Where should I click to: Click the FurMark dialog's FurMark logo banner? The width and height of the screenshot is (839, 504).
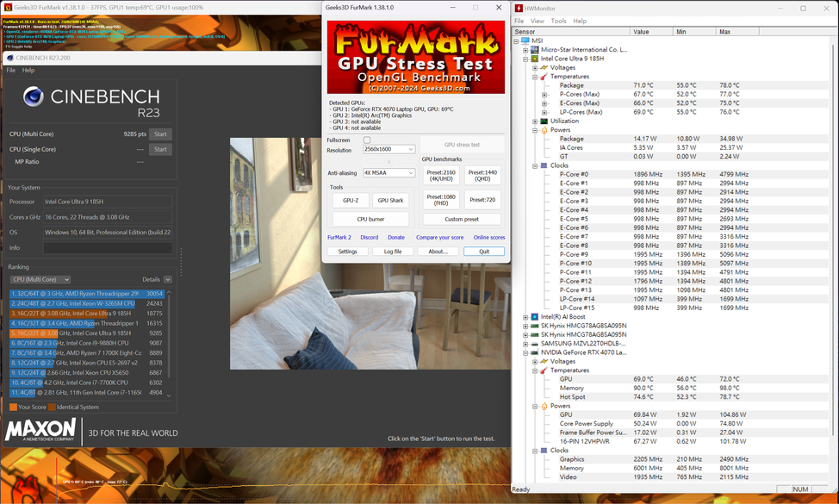click(x=416, y=57)
